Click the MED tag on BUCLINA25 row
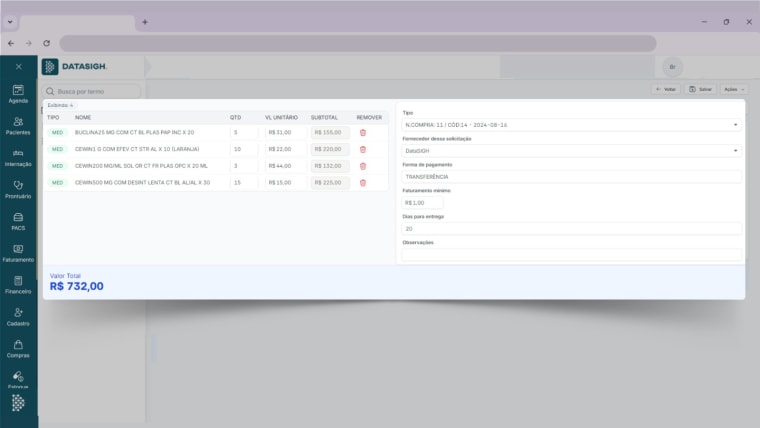Image resolution: width=760 pixels, height=428 pixels. [x=57, y=132]
